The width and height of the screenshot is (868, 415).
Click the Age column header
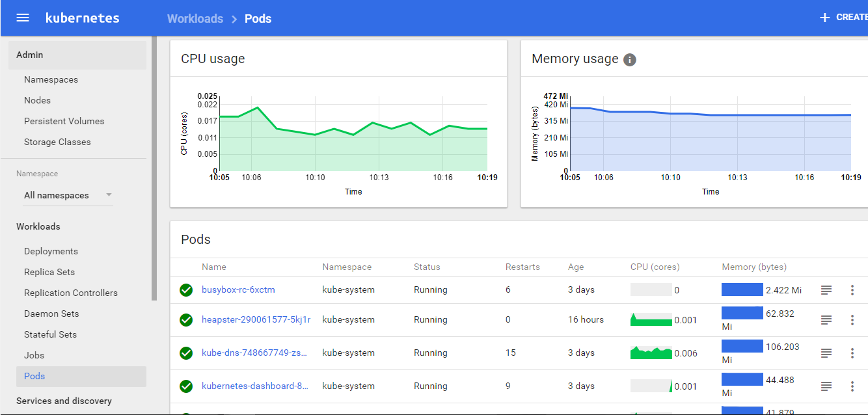click(x=576, y=267)
